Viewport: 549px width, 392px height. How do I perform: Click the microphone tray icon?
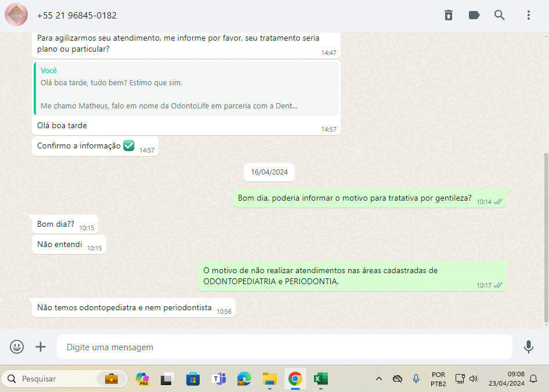pyautogui.click(x=416, y=379)
